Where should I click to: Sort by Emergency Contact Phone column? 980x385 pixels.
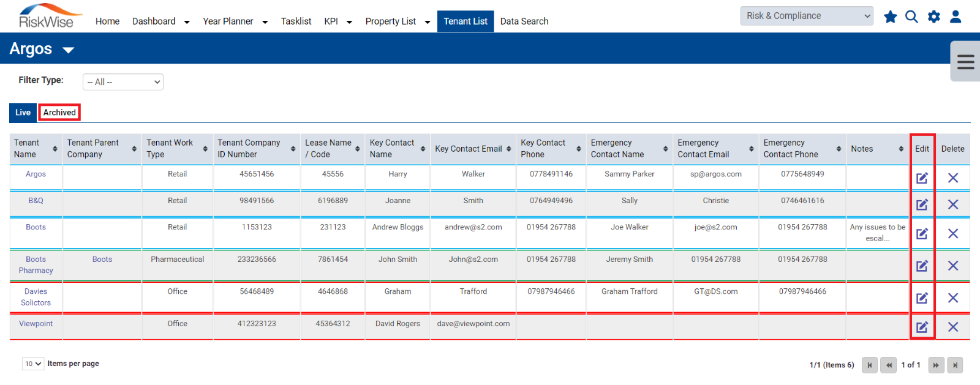pos(839,149)
